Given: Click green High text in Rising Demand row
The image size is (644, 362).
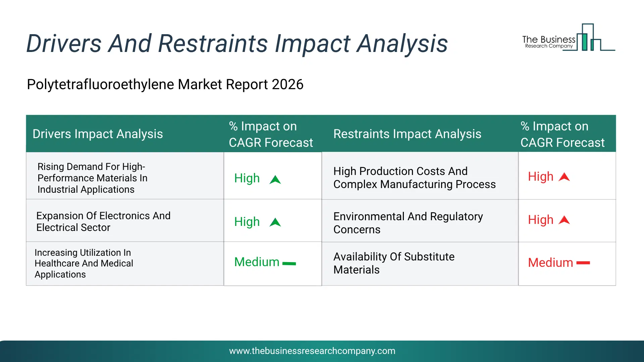Looking at the screenshot, I should (247, 178).
